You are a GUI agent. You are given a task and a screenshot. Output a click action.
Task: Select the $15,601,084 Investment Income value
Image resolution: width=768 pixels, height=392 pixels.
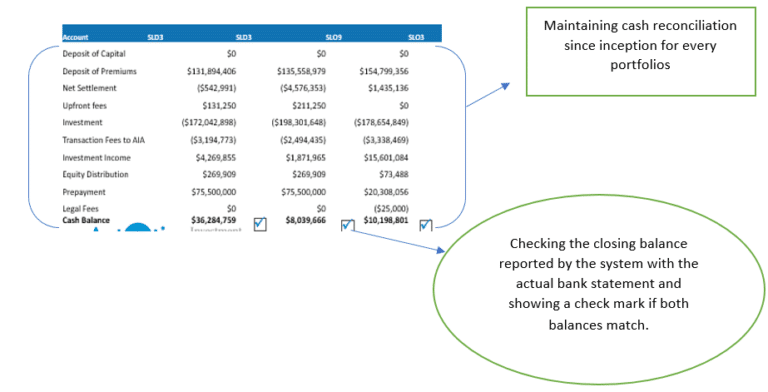[x=386, y=158]
